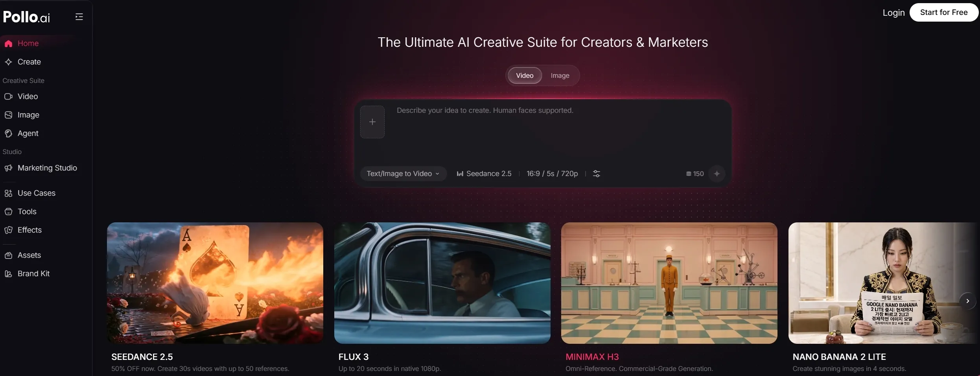Click the "Creative Suite" section label
This screenshot has width=980, height=376.
pos(23,81)
